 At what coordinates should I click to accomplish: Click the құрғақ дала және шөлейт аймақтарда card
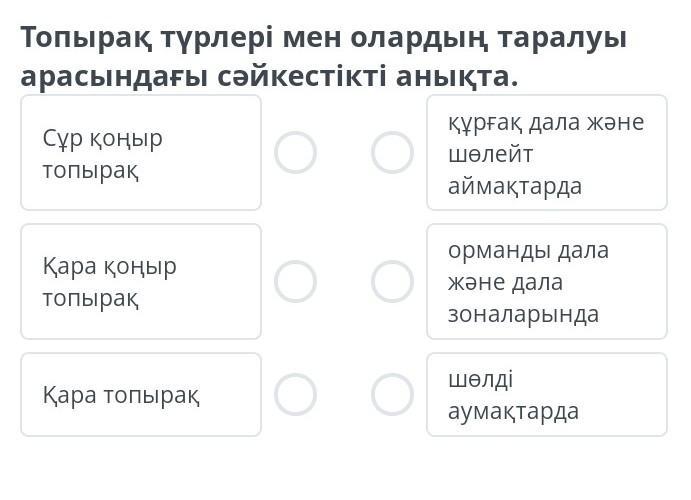pos(546,153)
